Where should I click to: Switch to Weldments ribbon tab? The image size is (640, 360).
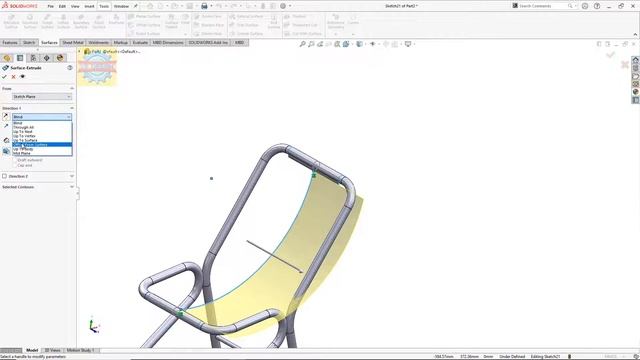point(98,42)
